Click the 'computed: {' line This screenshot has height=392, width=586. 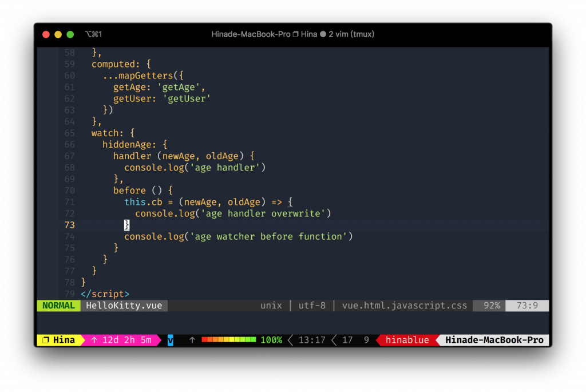121,64
